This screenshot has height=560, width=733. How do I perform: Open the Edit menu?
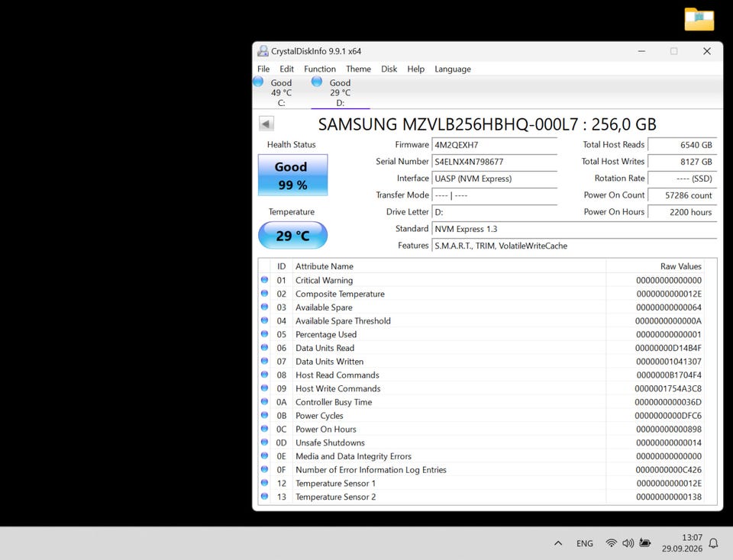[286, 69]
